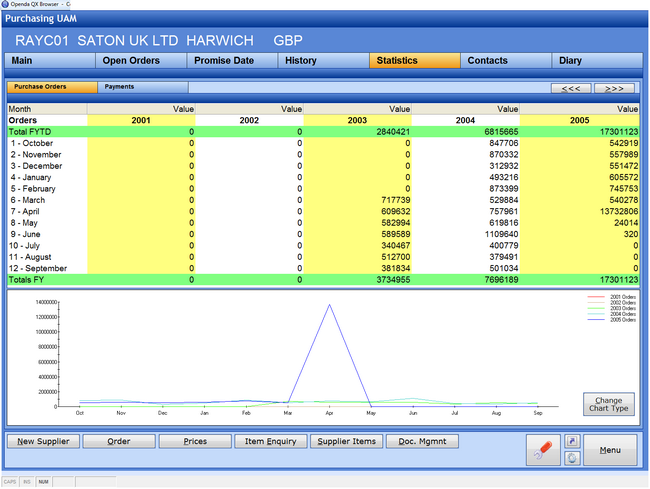Click the Doc. Mgmnt button
Screen dimensions: 650x489
pyautogui.click(x=422, y=441)
